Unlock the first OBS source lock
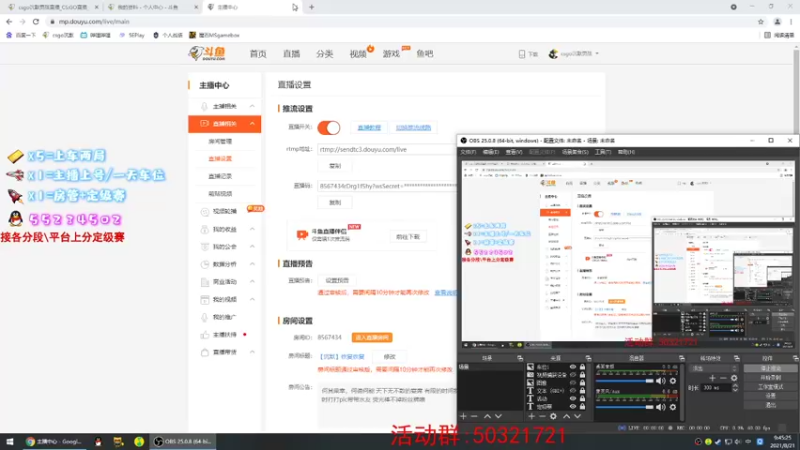 [x=582, y=367]
